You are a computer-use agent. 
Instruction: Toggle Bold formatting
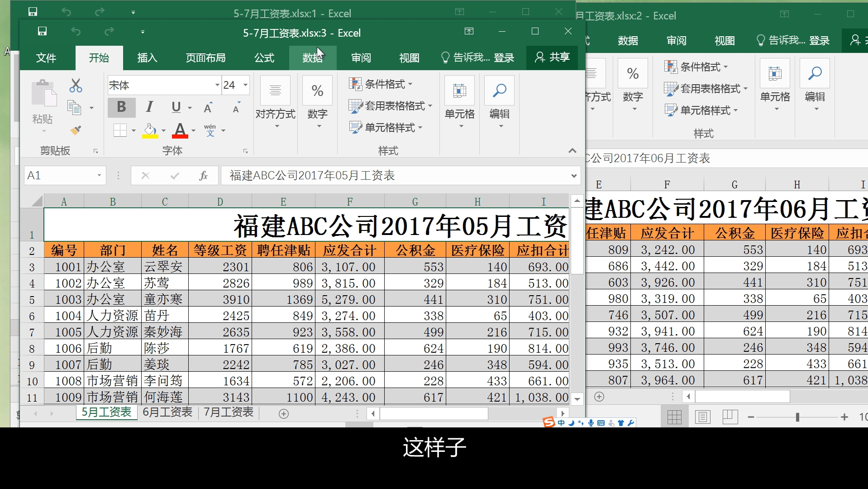tap(121, 107)
